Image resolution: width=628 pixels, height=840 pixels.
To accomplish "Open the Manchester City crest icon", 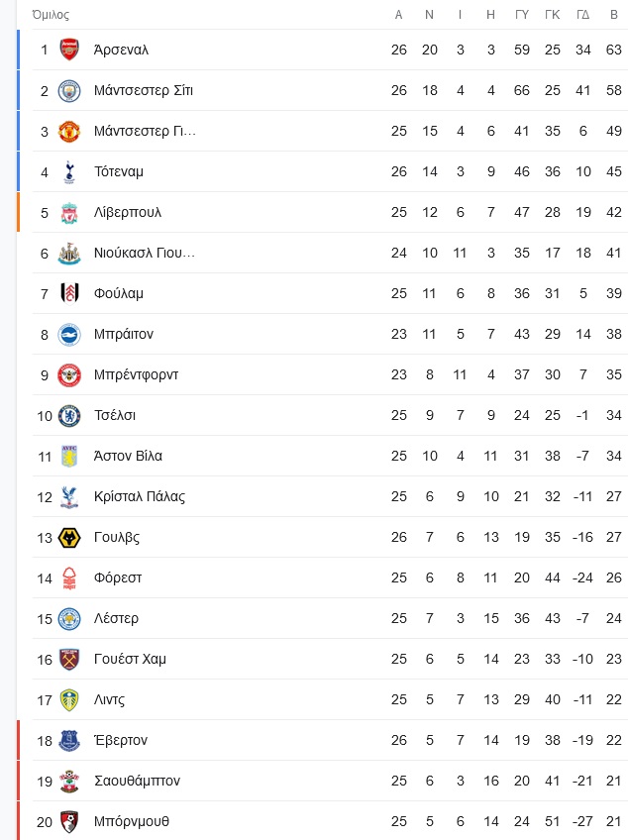I will [x=69, y=90].
